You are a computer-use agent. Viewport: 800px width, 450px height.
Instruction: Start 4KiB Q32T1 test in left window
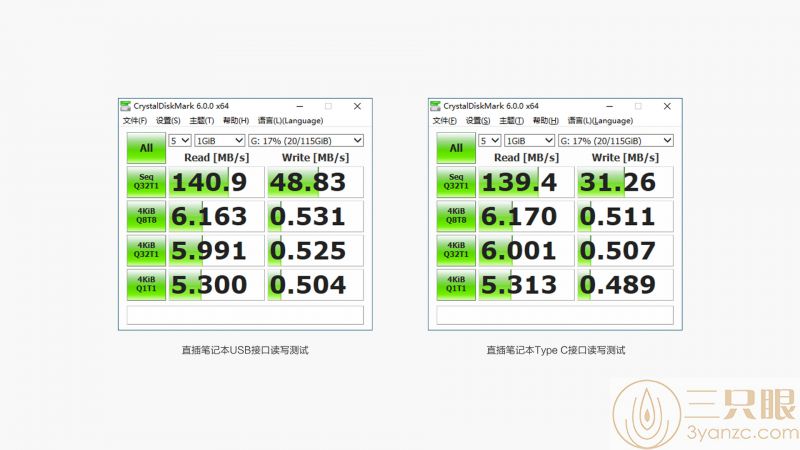pos(146,250)
